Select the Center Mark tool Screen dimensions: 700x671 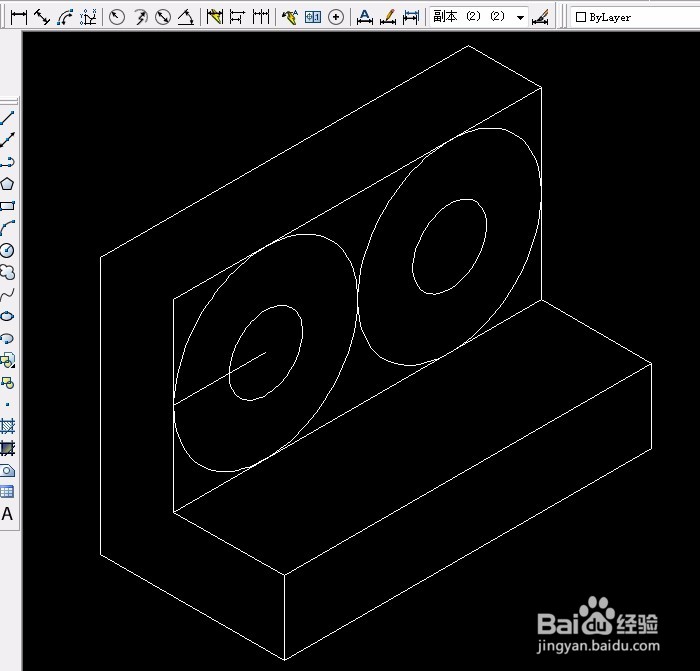point(336,17)
